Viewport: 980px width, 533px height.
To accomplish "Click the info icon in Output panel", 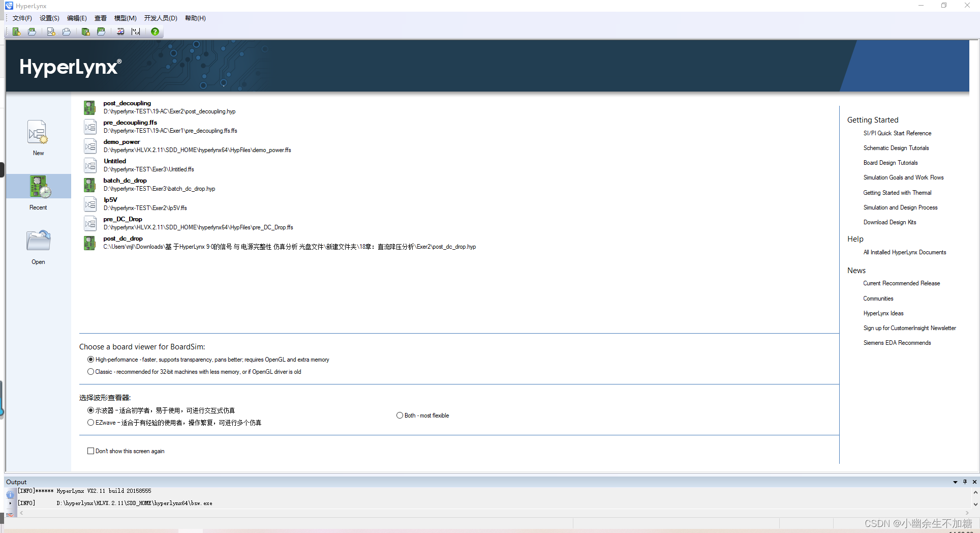I will [10, 494].
